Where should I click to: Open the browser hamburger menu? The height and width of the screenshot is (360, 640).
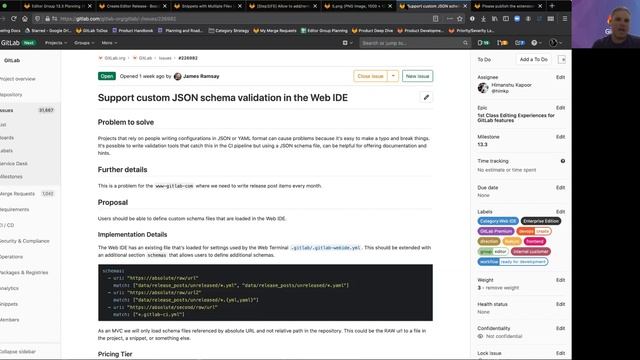(565, 19)
